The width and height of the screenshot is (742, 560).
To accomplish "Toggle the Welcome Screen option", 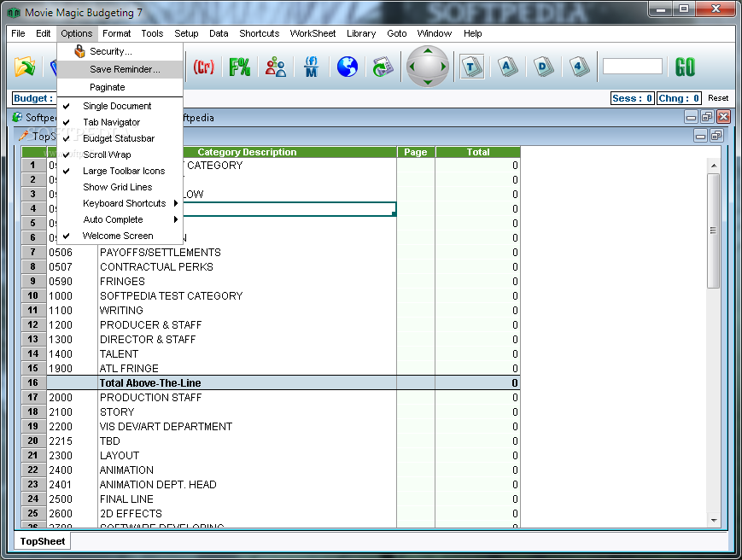I will tap(120, 236).
